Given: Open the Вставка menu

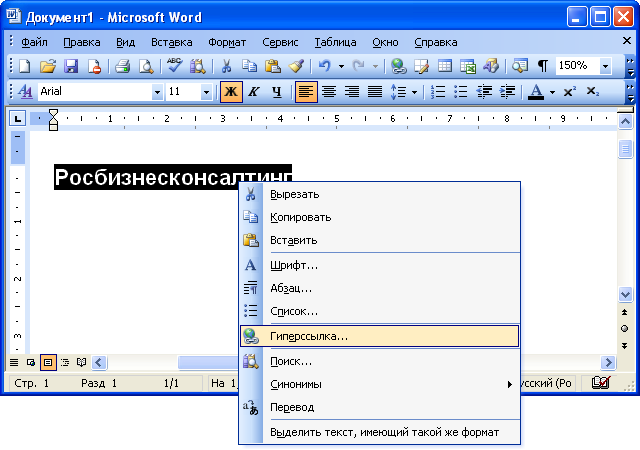Looking at the screenshot, I should tap(171, 42).
